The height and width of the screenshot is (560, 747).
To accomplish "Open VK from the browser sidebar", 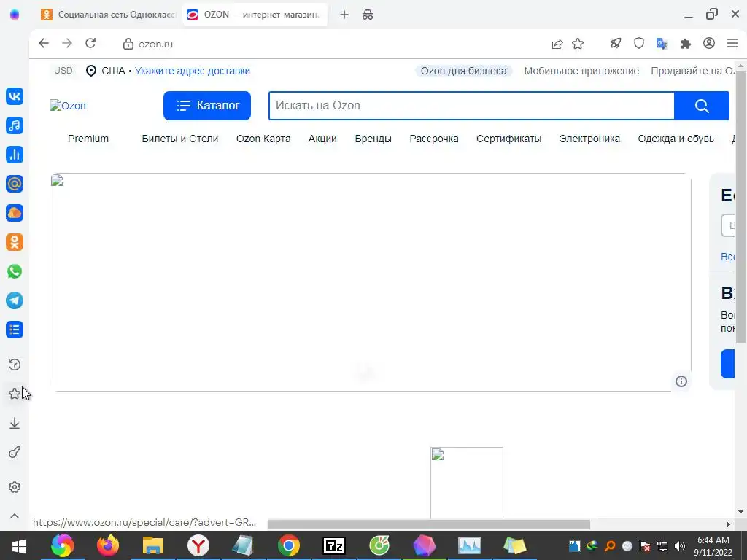I will point(15,96).
